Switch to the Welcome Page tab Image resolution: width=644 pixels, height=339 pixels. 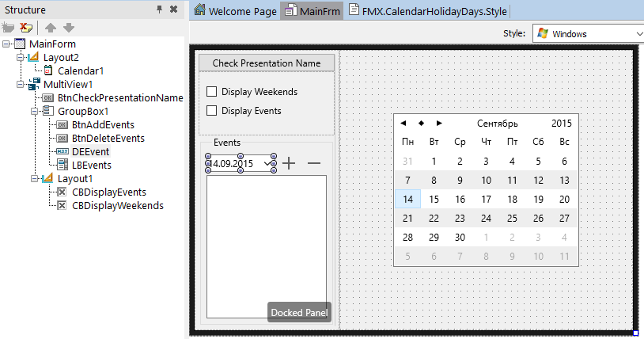[235, 11]
